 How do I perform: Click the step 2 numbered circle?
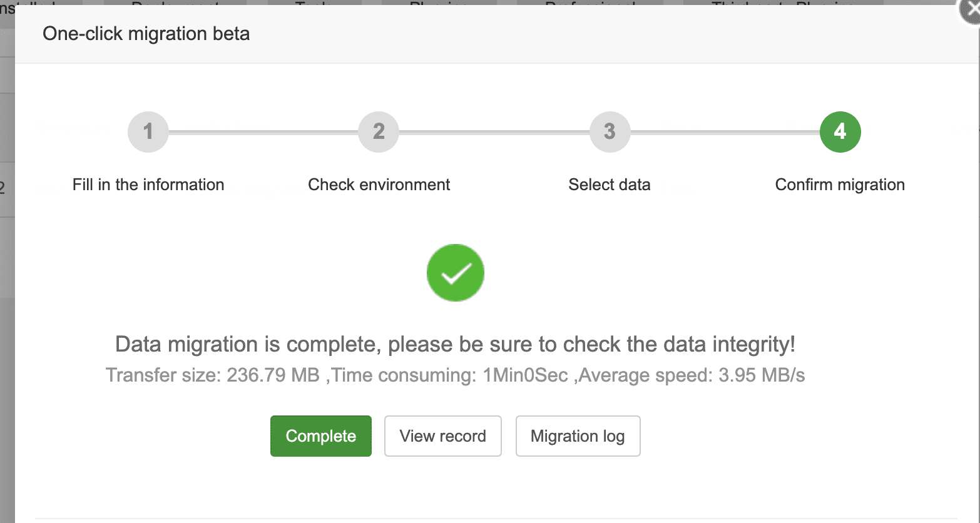point(379,131)
